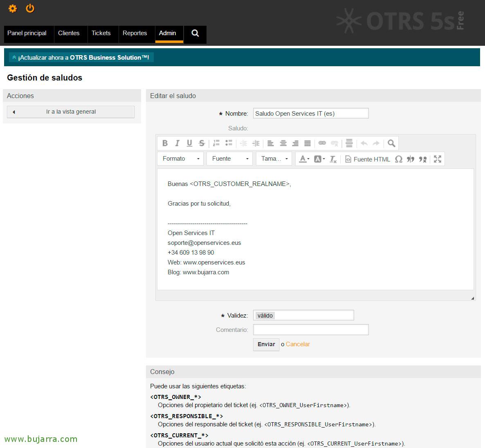
Task: Open the editor find magnifier tool
Action: 391,143
